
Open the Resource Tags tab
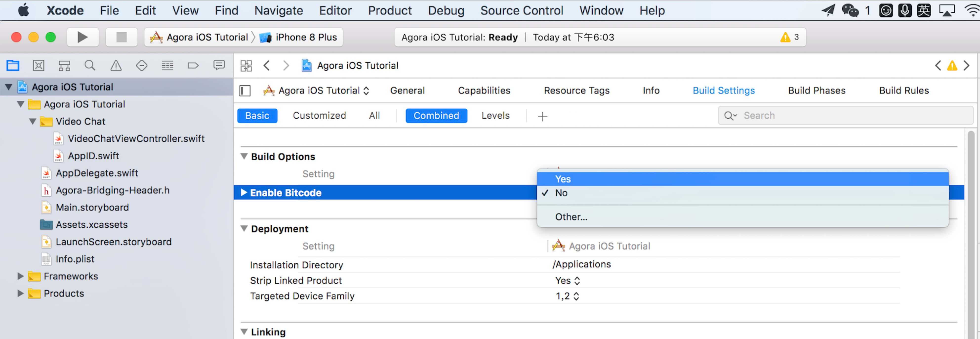pyautogui.click(x=576, y=90)
